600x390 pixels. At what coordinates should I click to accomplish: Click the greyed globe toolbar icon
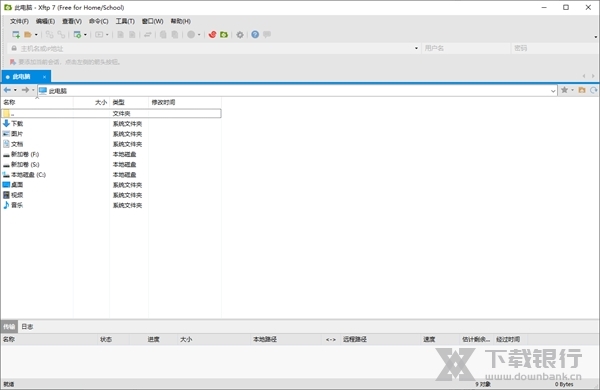point(191,34)
